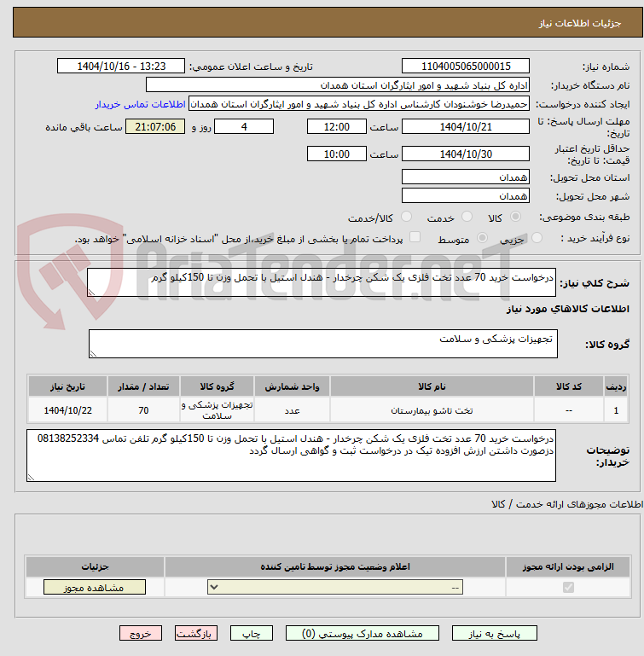The height and width of the screenshot is (656, 644).
Task: Click the quantity cell 70
Action: [x=143, y=410]
